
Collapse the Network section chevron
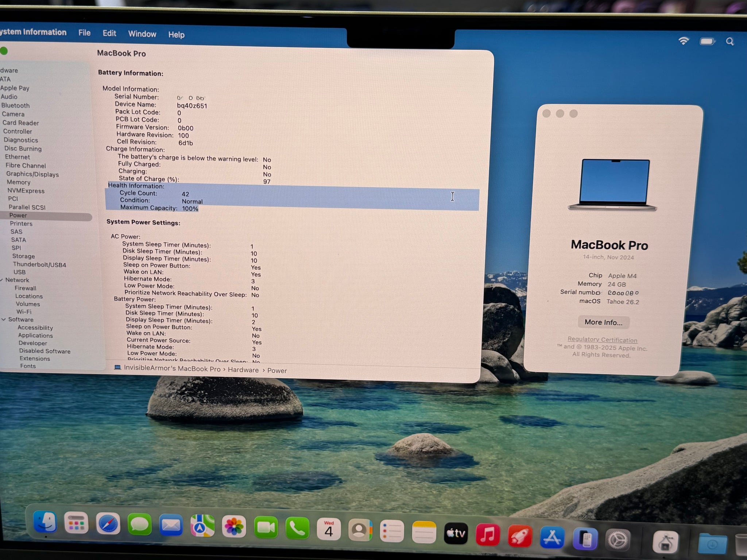[x=2, y=280]
